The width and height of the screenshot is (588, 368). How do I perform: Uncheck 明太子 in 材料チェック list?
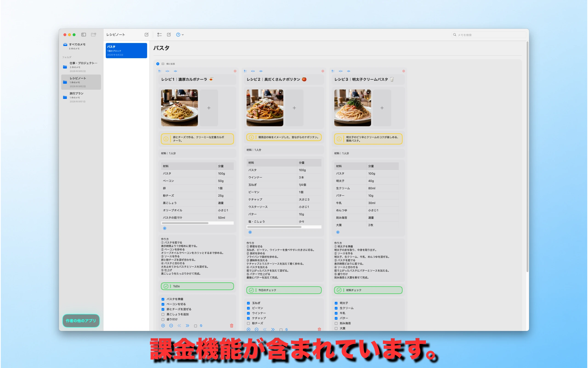tap(336, 303)
